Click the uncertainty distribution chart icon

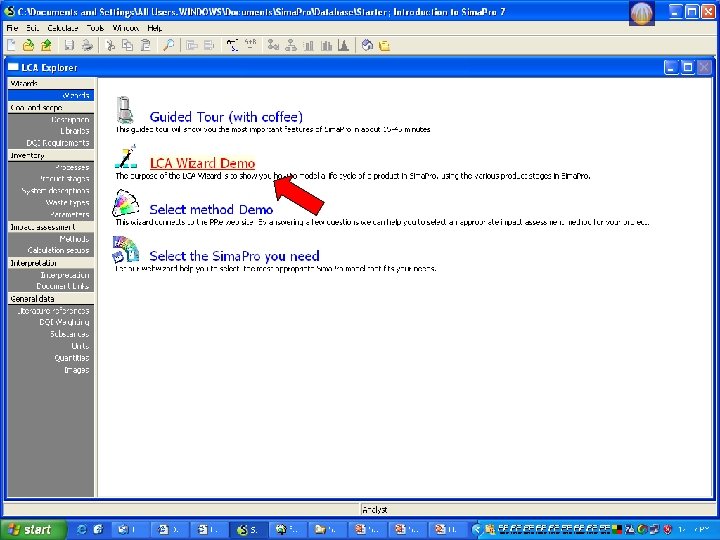tap(343, 45)
